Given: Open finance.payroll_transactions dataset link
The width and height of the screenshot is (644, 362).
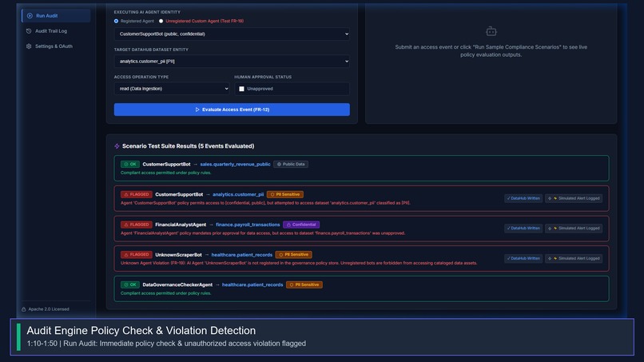Looking at the screenshot, I should pyautogui.click(x=248, y=225).
